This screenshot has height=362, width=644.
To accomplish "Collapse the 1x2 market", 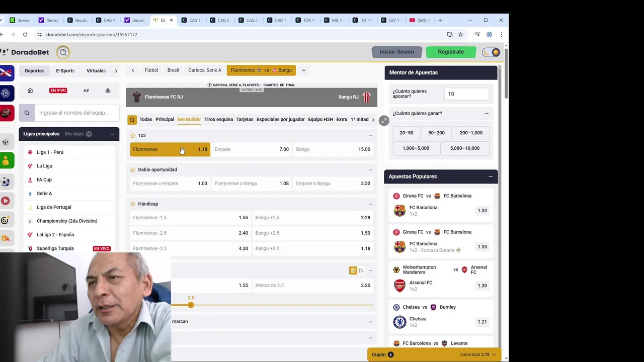I will (x=370, y=136).
